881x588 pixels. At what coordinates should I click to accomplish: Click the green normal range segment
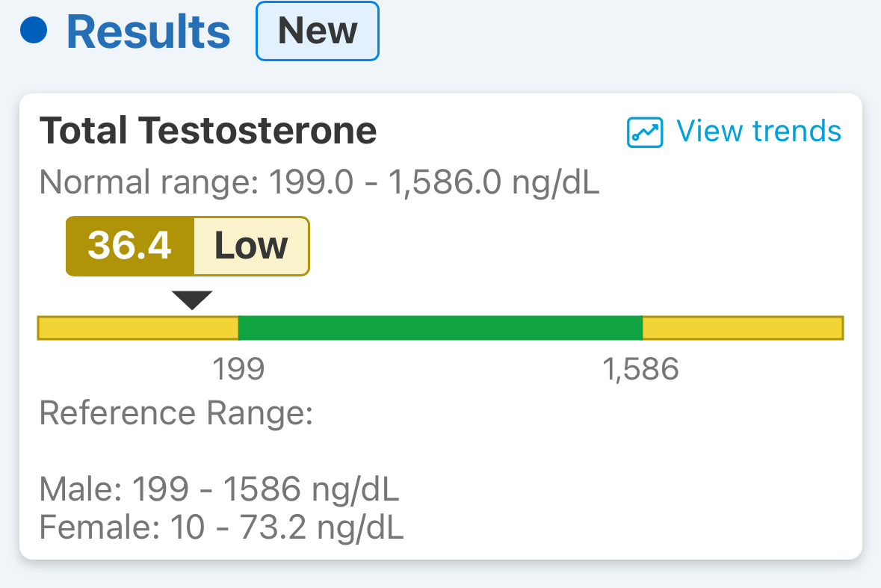click(441, 328)
